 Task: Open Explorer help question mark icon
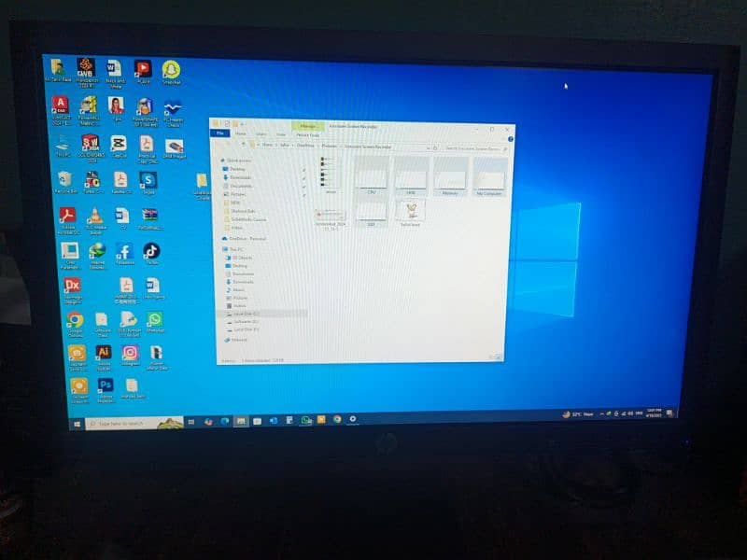(x=510, y=139)
